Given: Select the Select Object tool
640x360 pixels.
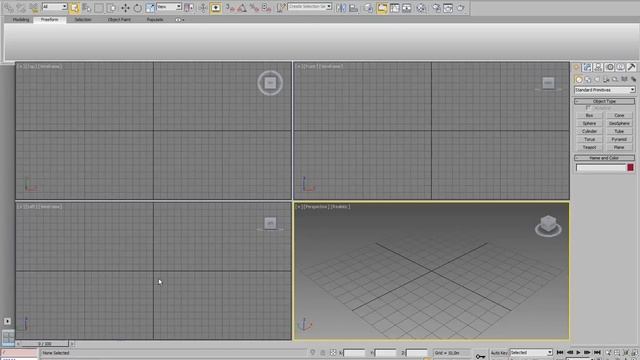Looking at the screenshot, I should coord(74,7).
